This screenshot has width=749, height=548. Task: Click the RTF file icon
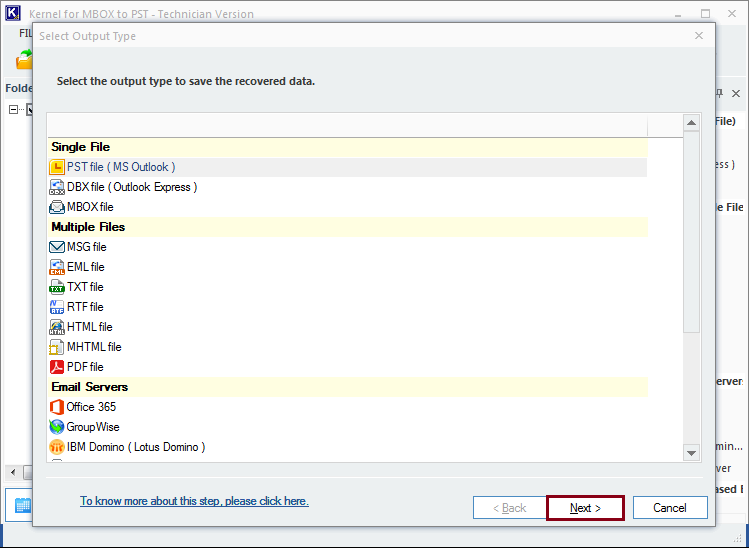pos(57,307)
